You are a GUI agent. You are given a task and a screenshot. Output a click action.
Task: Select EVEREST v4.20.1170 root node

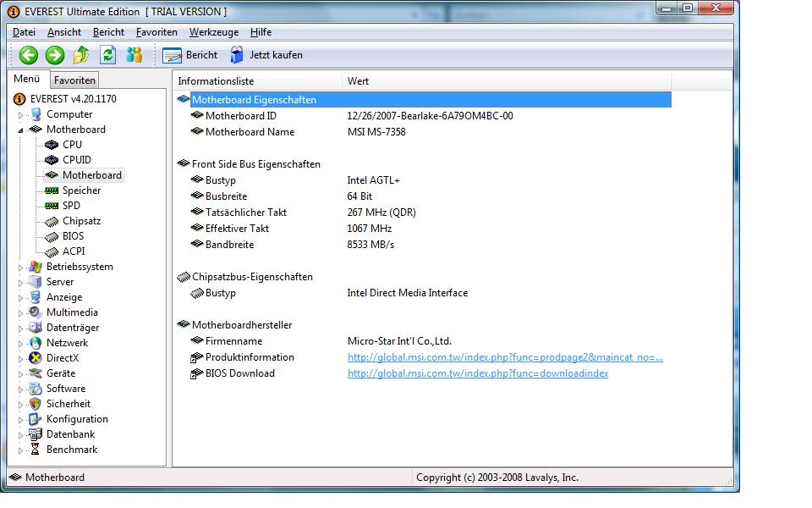[73, 98]
